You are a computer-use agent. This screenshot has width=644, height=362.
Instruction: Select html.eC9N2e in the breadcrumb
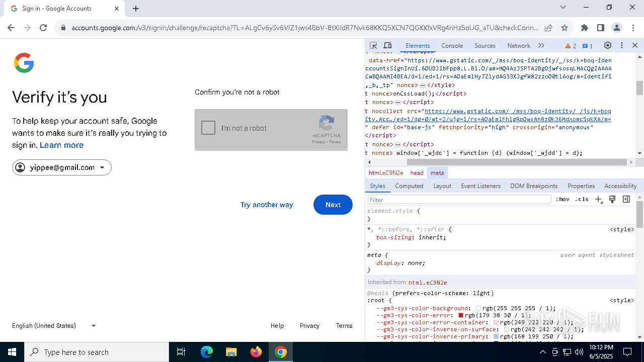click(x=386, y=172)
